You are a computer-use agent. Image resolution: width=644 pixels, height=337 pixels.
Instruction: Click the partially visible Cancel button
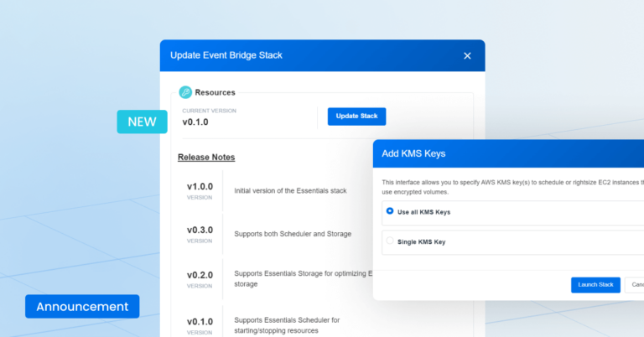point(636,285)
